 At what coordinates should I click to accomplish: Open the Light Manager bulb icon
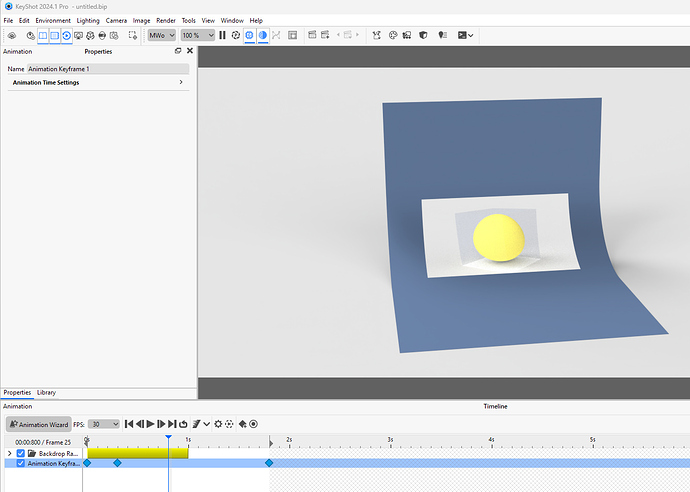443,35
